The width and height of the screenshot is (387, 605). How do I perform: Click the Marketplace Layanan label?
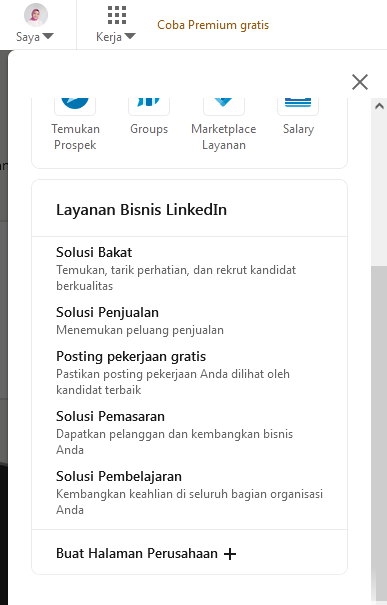click(x=224, y=137)
